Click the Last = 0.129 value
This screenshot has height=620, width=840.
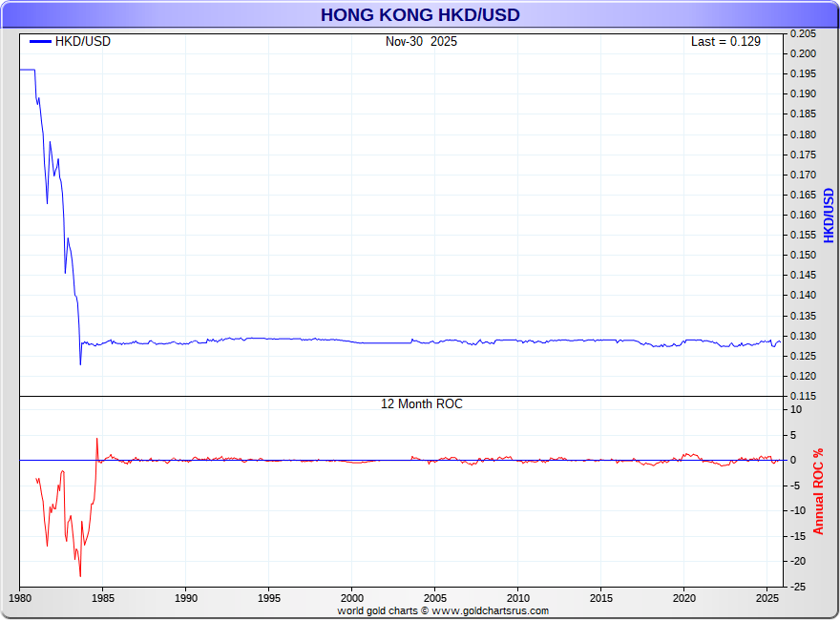[725, 42]
